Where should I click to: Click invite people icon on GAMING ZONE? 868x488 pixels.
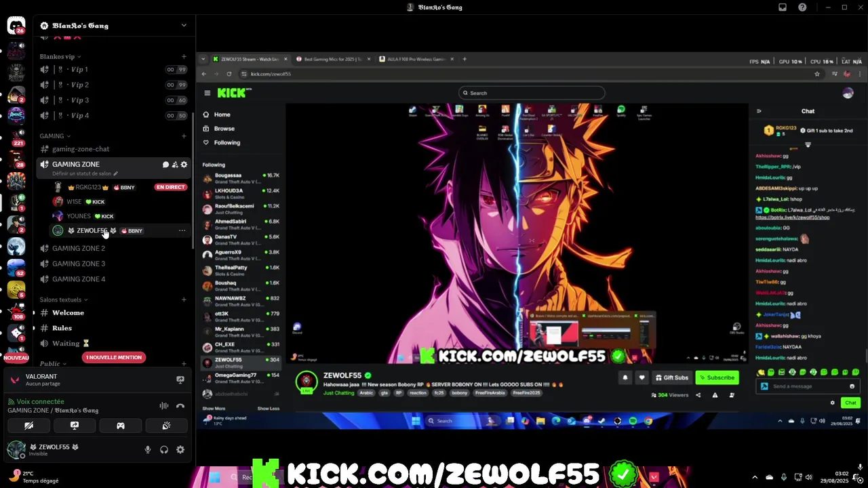coord(175,165)
